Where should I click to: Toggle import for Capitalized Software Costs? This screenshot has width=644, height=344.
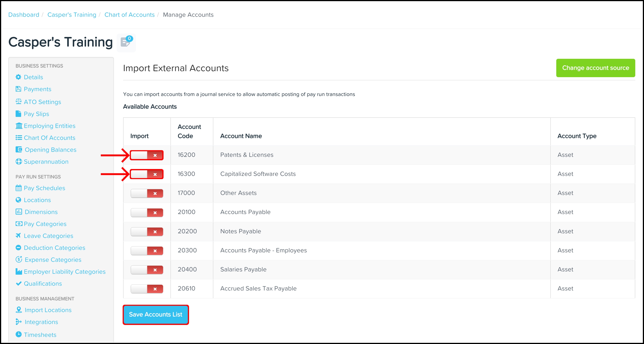click(x=147, y=174)
